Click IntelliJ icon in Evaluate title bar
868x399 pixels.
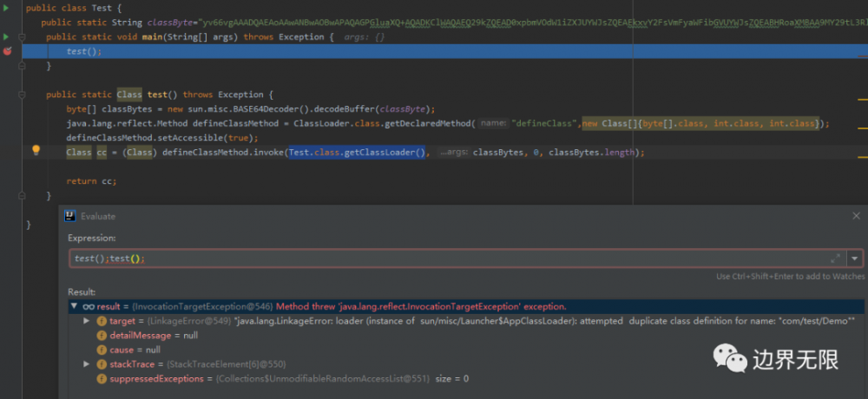69,216
